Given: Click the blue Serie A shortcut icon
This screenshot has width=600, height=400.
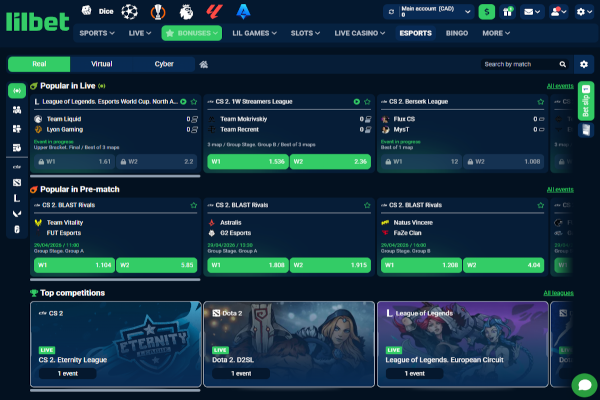Looking at the screenshot, I should [x=243, y=12].
